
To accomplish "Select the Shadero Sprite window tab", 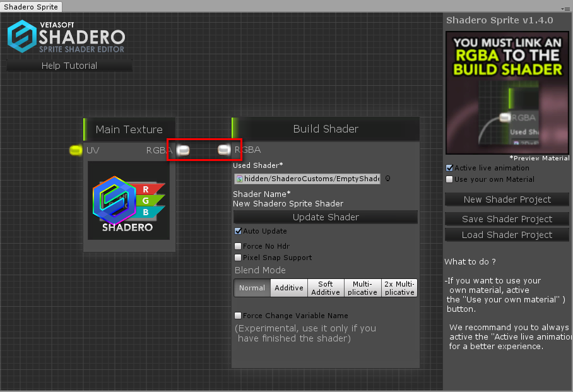I will [x=31, y=7].
